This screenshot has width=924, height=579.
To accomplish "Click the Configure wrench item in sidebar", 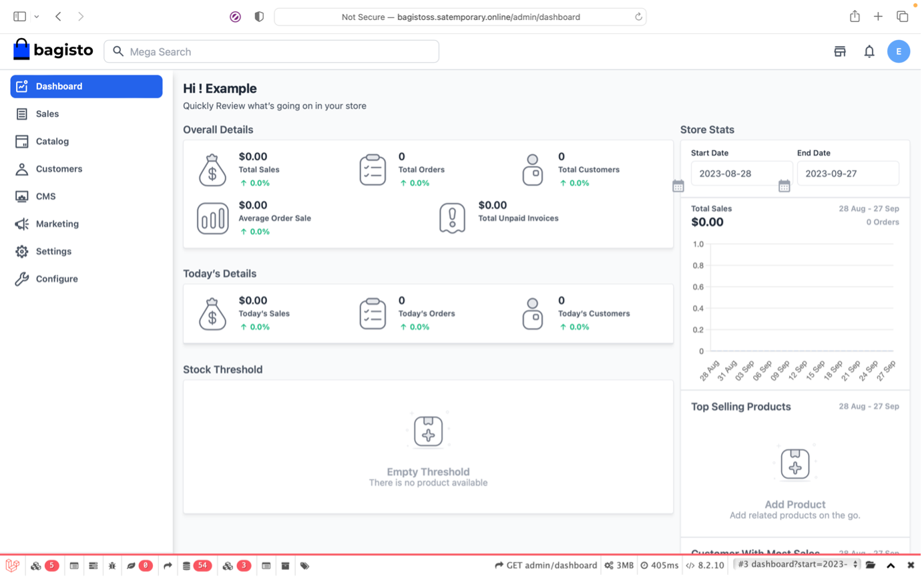I will [86, 278].
